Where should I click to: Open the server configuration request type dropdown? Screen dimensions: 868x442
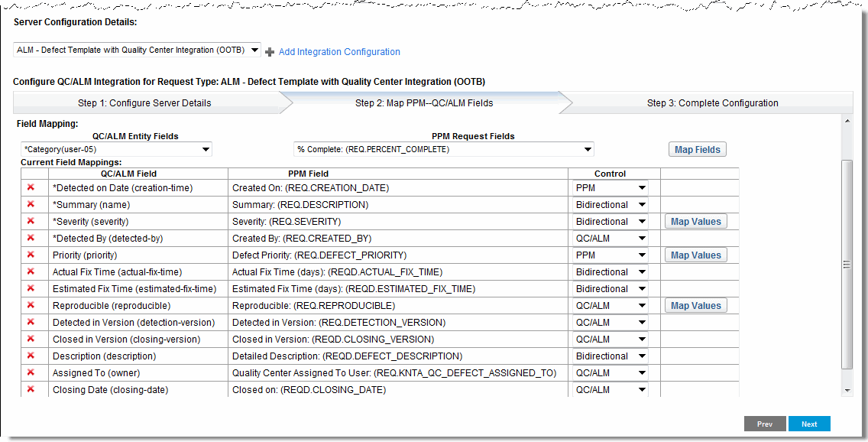pos(138,50)
